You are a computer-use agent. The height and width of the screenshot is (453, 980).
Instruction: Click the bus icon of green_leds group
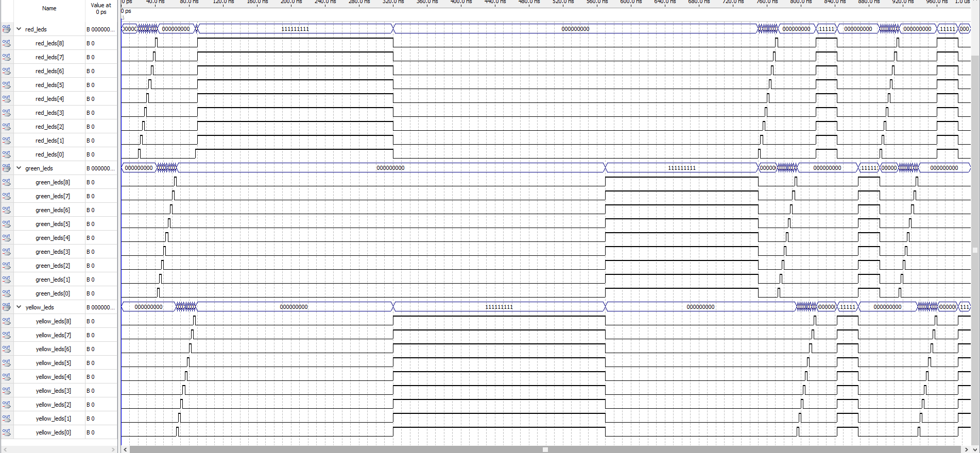click(6, 168)
